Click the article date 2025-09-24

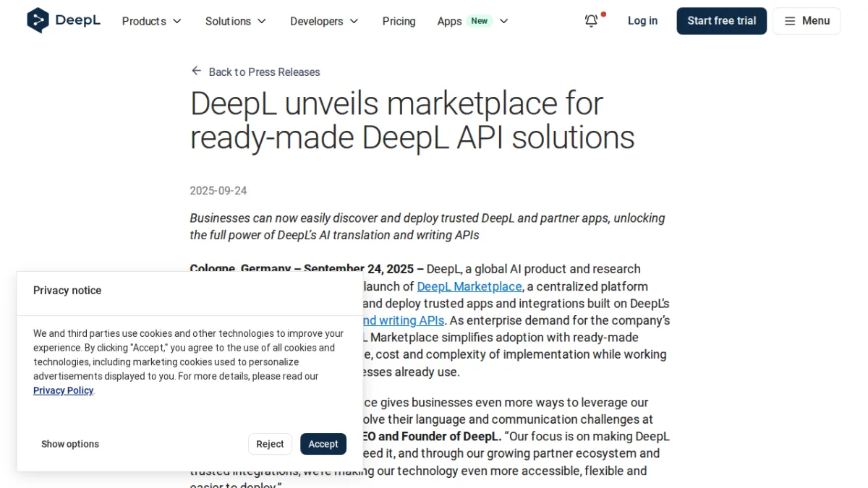pos(218,191)
